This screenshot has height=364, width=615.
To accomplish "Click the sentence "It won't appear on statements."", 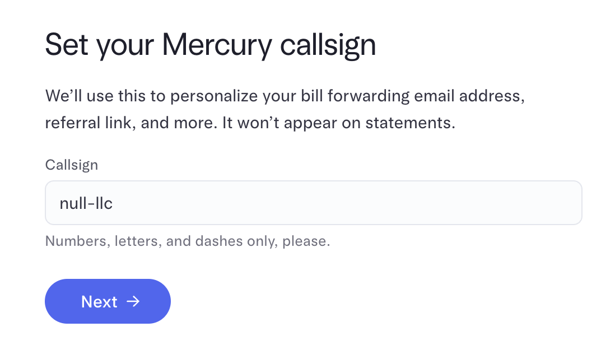I will point(339,123).
